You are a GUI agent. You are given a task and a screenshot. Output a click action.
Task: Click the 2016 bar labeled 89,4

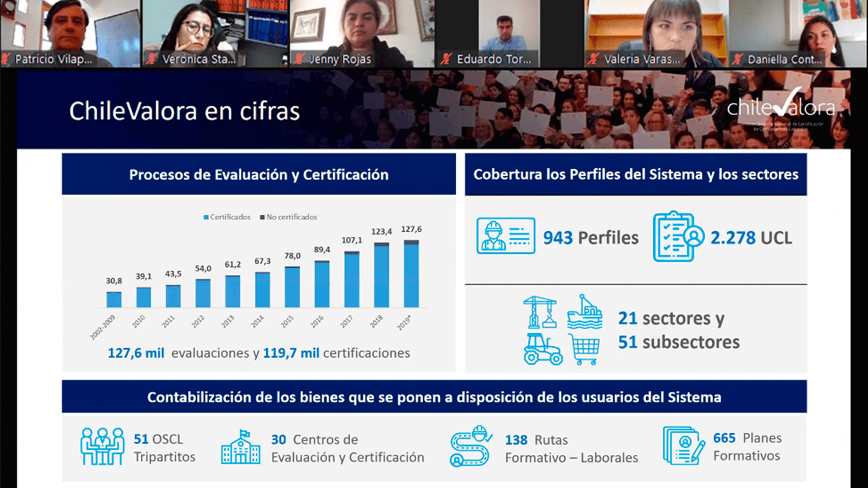(322, 284)
